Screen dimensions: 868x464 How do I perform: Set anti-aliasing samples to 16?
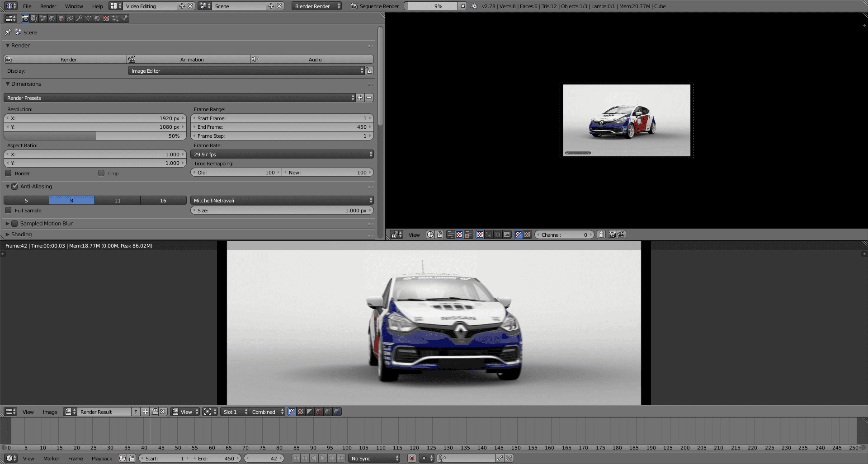coord(163,200)
